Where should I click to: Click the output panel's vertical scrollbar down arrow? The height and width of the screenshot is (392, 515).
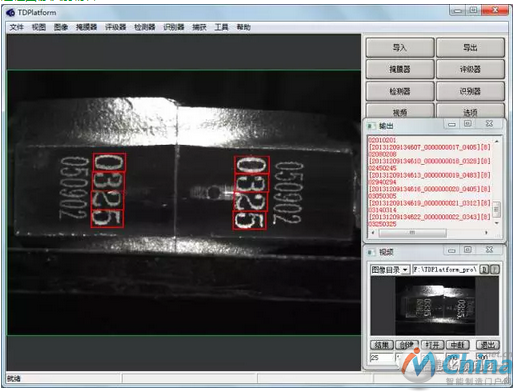coord(496,223)
